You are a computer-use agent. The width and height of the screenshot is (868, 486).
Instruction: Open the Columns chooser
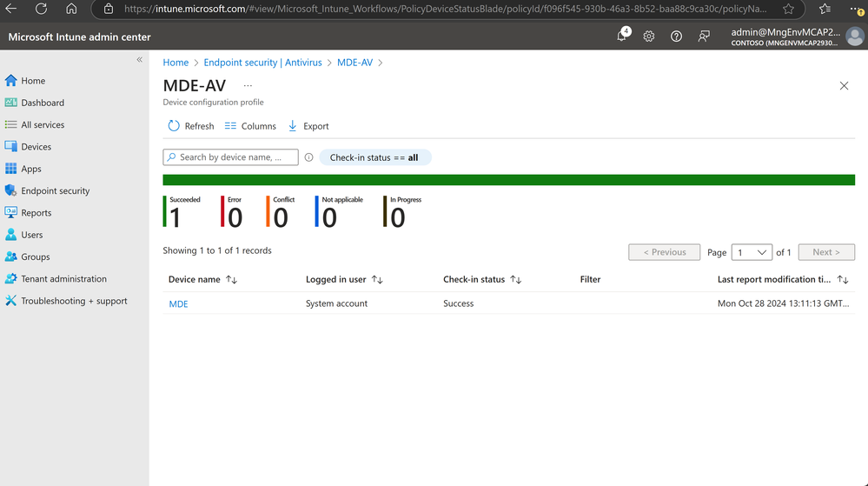250,126
